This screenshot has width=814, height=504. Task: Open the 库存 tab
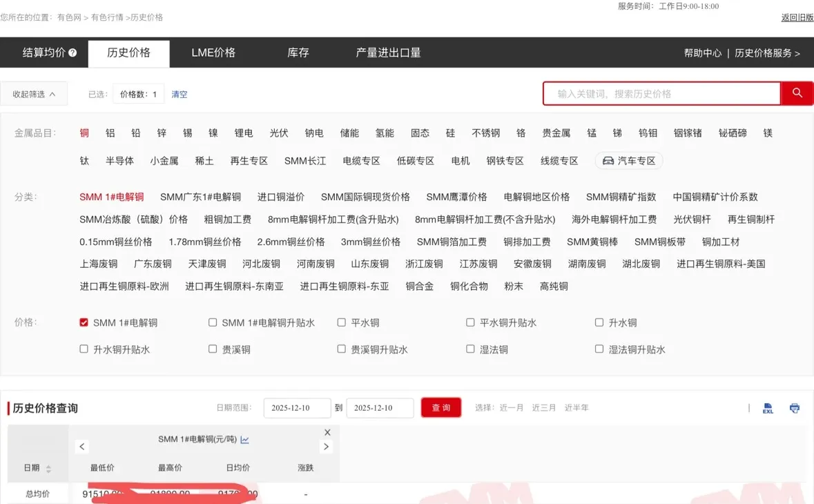298,52
